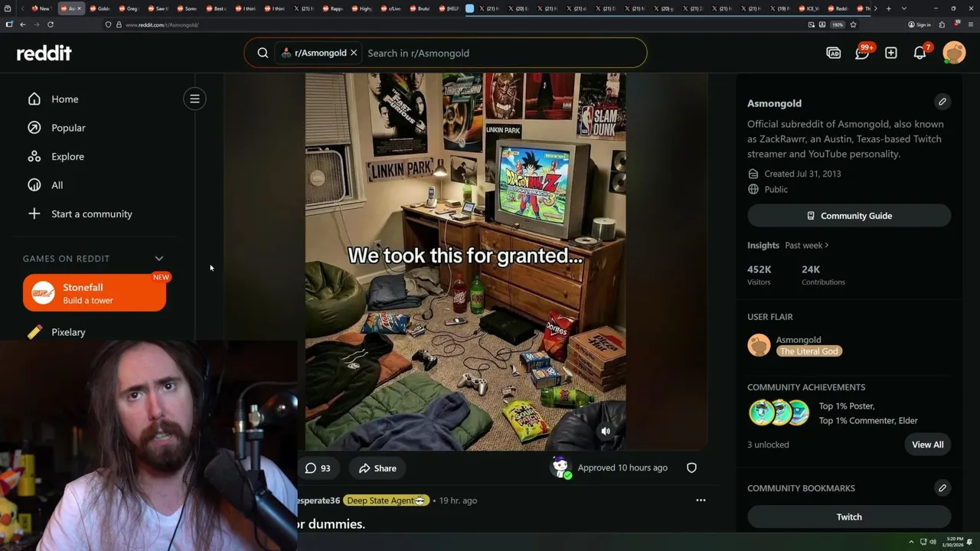Image resolution: width=980 pixels, height=551 pixels.
Task: Edit the community description pencil icon
Action: [x=942, y=102]
